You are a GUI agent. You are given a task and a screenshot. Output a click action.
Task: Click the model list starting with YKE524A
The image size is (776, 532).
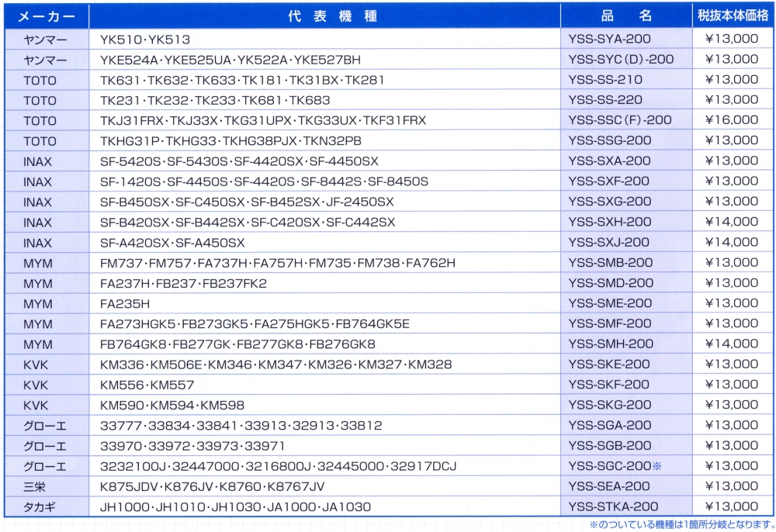click(230, 60)
